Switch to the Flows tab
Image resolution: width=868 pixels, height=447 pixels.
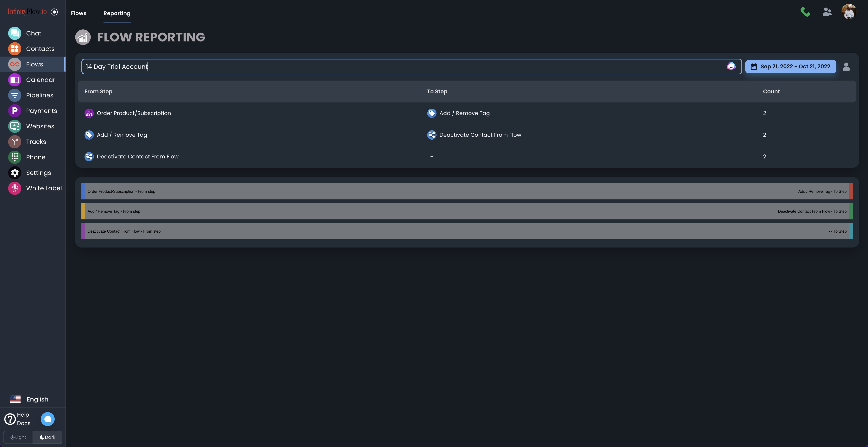click(x=79, y=13)
